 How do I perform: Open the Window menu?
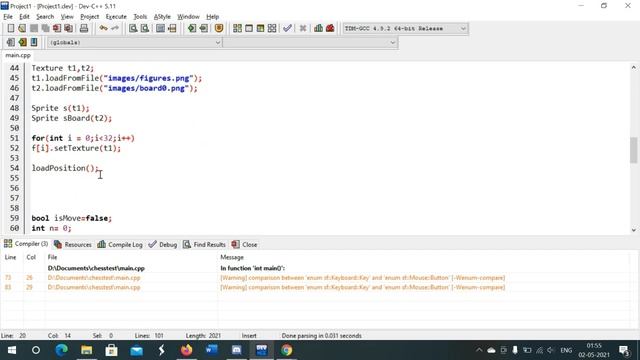point(188,17)
